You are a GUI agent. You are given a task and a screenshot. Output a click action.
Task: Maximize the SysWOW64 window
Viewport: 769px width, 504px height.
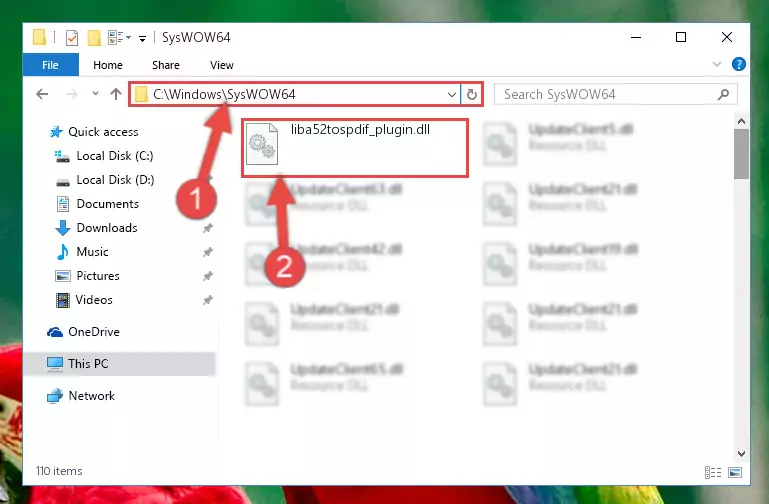click(x=681, y=37)
